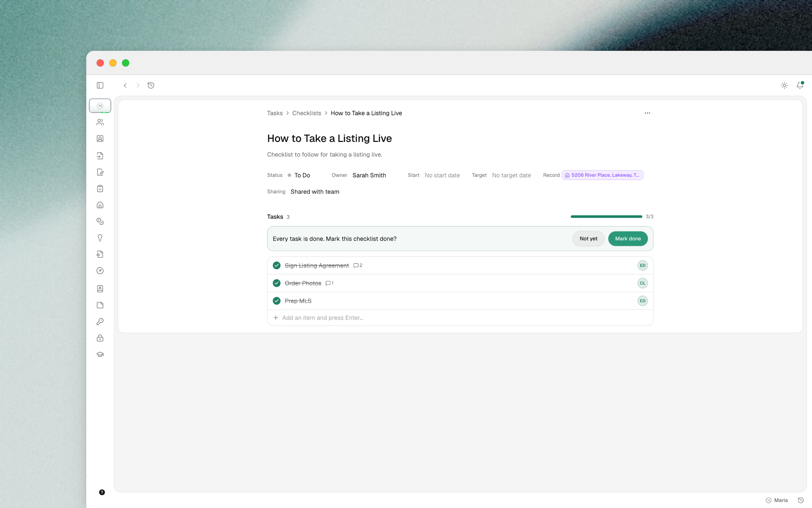The height and width of the screenshot is (508, 812).
Task: Open the Prep MLS task title
Action: pos(298,301)
